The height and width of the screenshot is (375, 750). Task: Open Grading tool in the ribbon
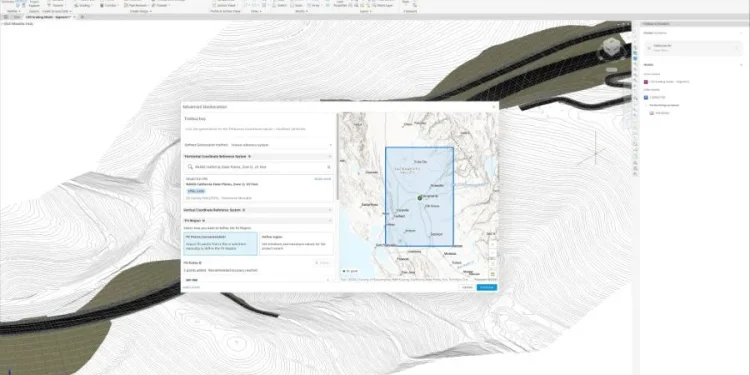pyautogui.click(x=84, y=5)
